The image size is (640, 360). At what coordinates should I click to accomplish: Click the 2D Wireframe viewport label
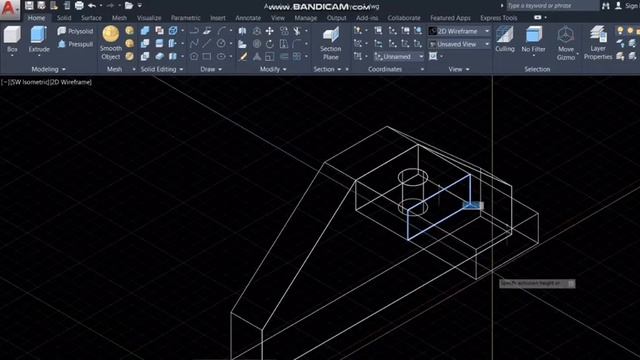coord(71,82)
